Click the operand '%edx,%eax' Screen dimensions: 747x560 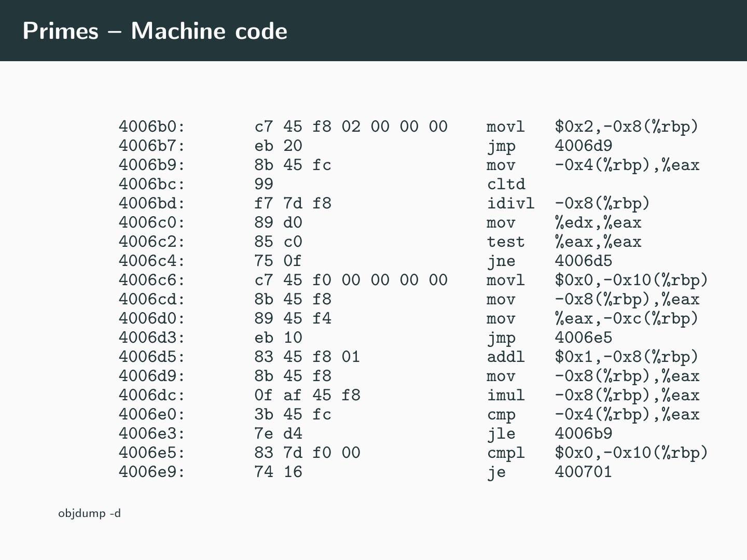coord(598,222)
